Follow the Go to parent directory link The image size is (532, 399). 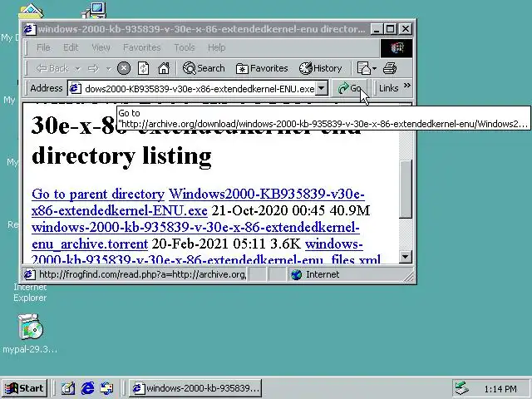point(98,194)
